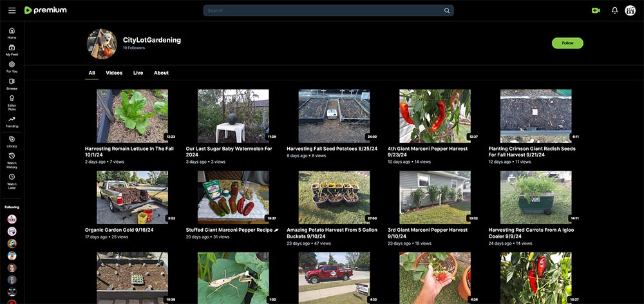Click the Rumble premium logo
The image size is (644, 304).
[45, 10]
